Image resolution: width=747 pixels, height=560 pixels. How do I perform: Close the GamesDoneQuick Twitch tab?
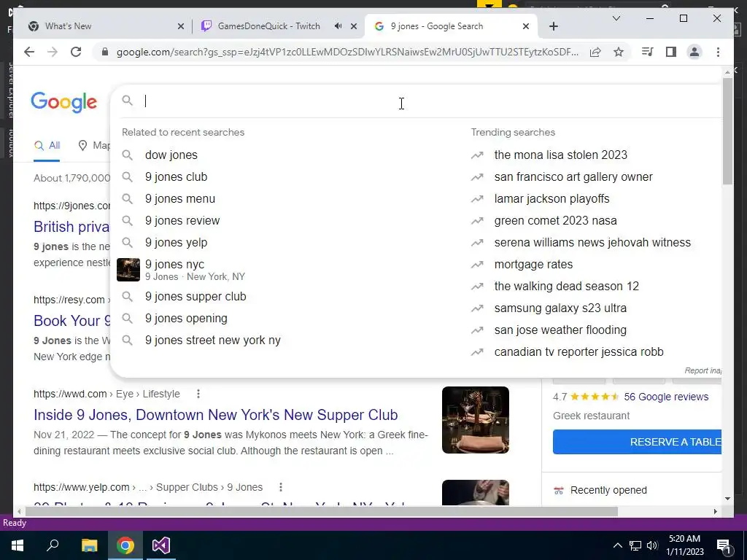click(x=354, y=26)
